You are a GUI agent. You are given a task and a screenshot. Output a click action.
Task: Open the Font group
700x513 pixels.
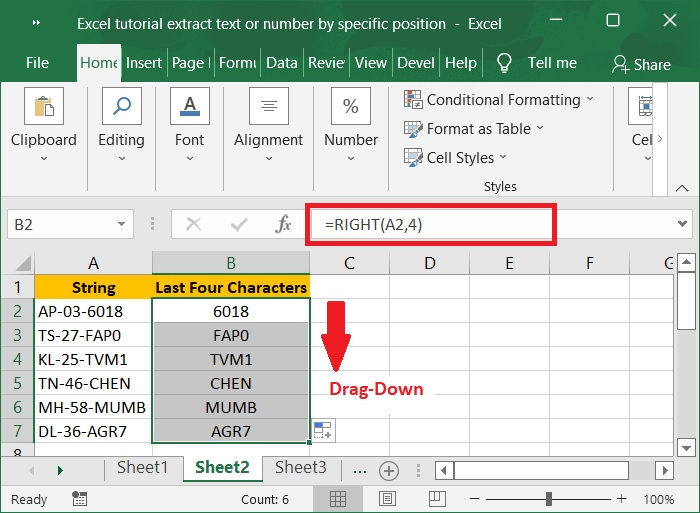(x=189, y=125)
